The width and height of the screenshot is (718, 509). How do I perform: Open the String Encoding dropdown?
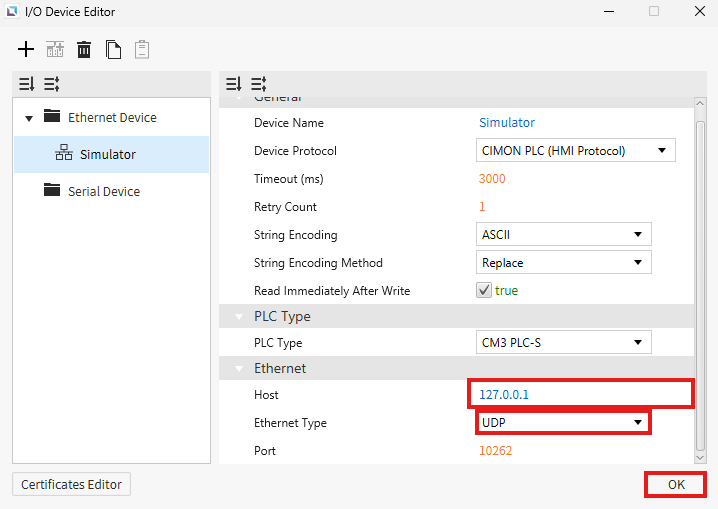[562, 235]
